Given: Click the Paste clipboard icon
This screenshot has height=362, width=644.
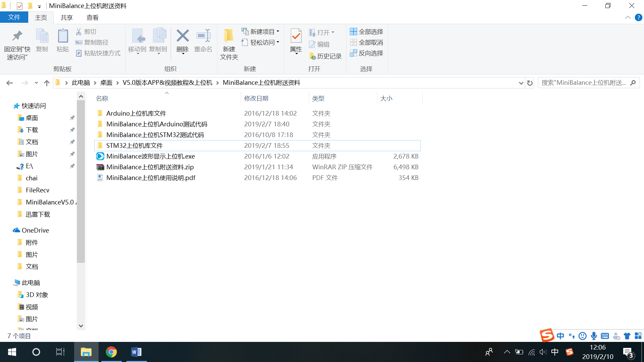Looking at the screenshot, I should click(x=63, y=36).
